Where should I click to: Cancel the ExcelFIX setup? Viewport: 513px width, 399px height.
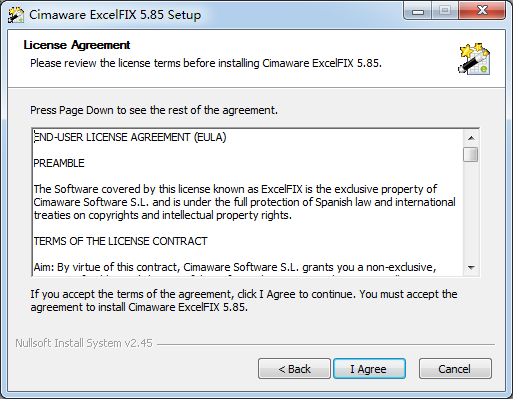point(455,369)
